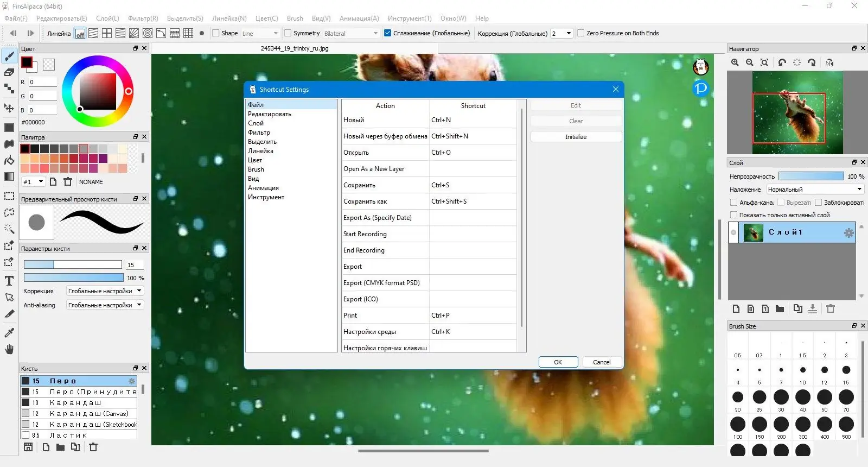Uncheck Сглаживание (Глобальные) checkbox
The image size is (868, 467).
387,33
